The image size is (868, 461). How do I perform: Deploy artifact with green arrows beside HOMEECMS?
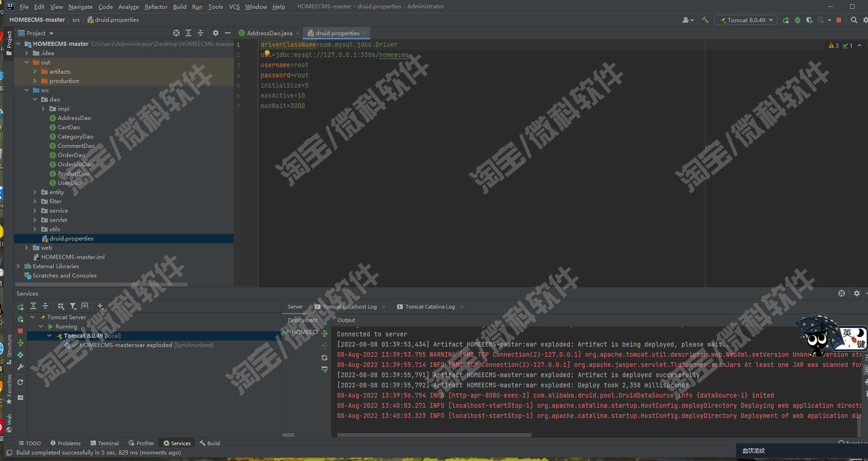coord(325,334)
